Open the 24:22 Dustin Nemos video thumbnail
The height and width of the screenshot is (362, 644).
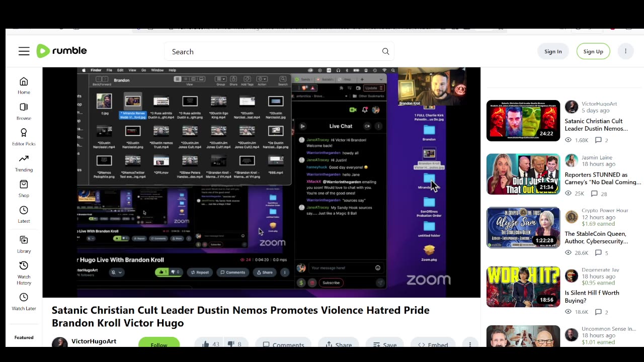click(x=523, y=121)
